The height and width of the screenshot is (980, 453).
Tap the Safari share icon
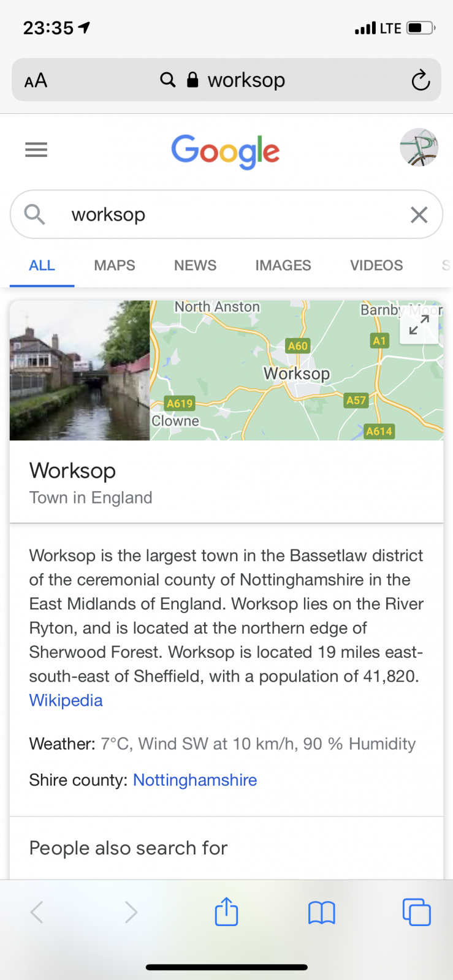226,911
